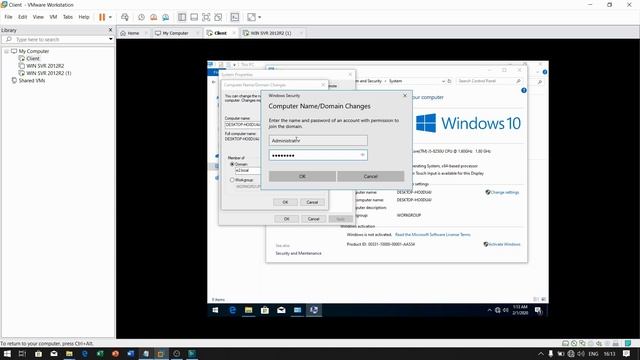640x360 pixels.
Task: Enter full screen mode icon
Action: click(x=206, y=17)
